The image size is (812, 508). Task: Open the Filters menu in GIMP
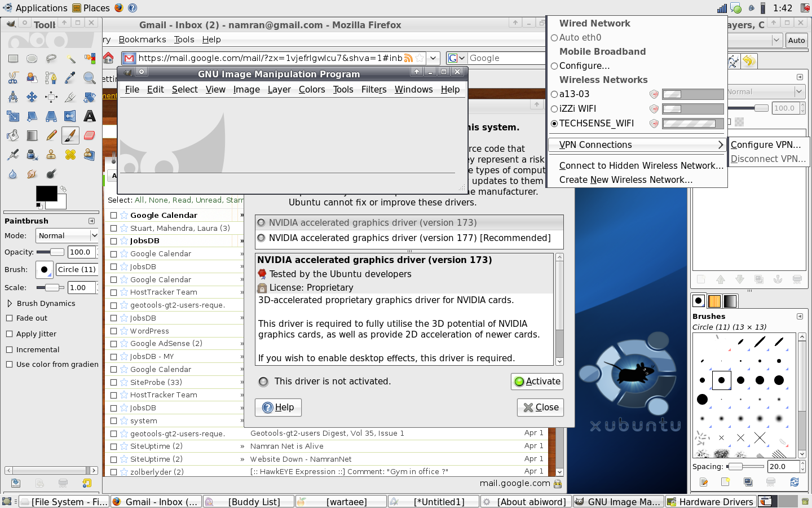click(x=373, y=90)
